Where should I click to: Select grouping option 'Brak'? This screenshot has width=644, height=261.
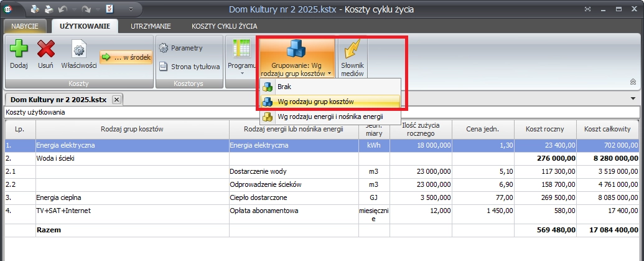point(284,87)
